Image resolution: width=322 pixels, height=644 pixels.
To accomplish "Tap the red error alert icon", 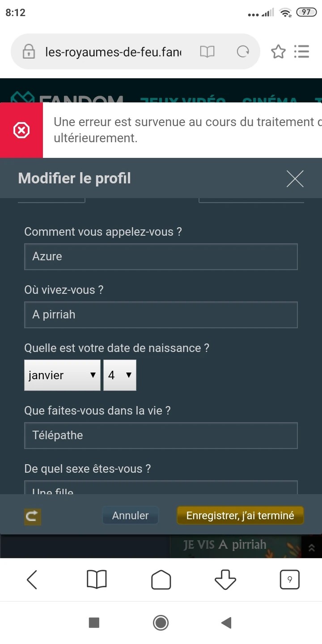I will point(21,130).
